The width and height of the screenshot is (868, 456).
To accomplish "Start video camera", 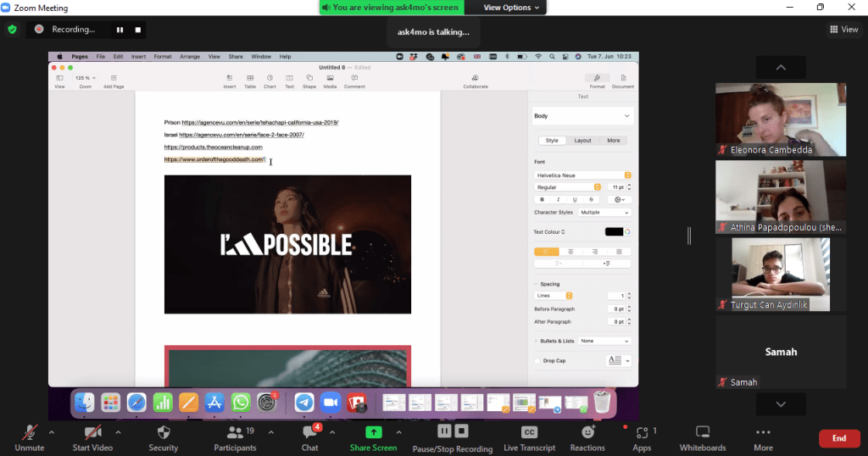I will pos(92,432).
